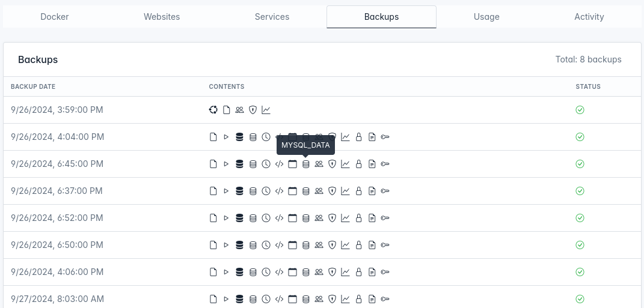Click the 9/26/2024, 3:59:00 PM backup date
This screenshot has height=308, width=644.
(57, 110)
